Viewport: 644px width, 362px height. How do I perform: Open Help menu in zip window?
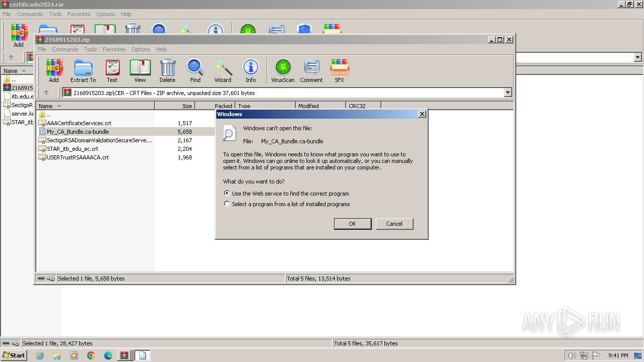tap(161, 49)
